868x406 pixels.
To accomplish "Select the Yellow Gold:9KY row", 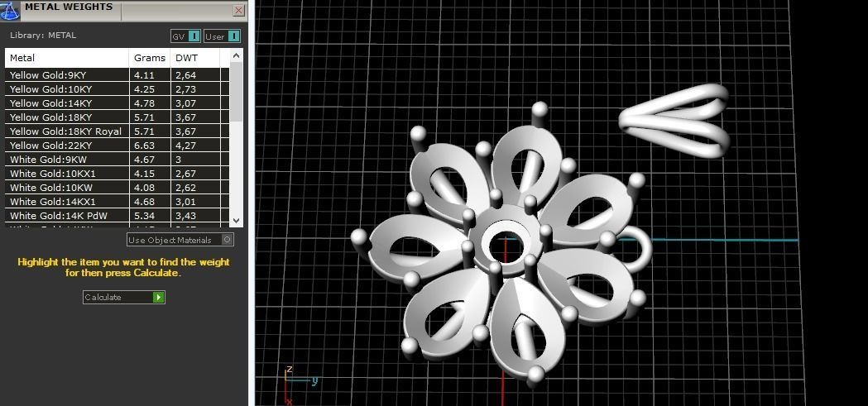I will click(x=117, y=75).
